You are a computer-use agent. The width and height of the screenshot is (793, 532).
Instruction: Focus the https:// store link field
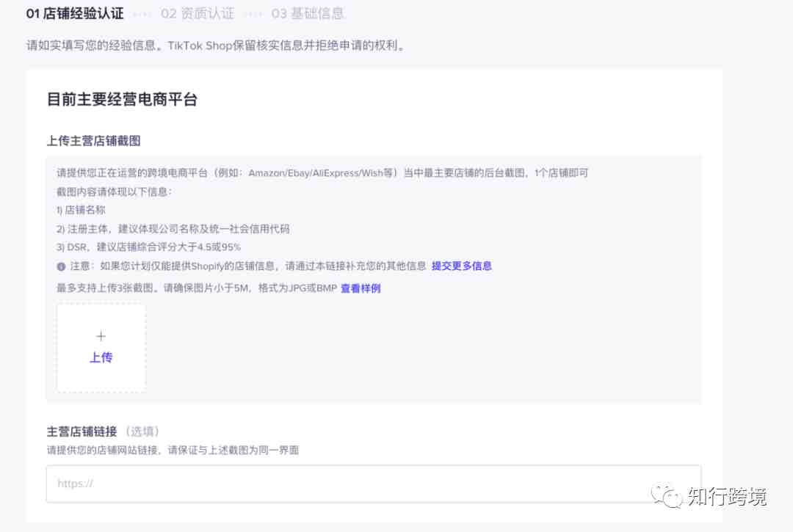(x=374, y=484)
